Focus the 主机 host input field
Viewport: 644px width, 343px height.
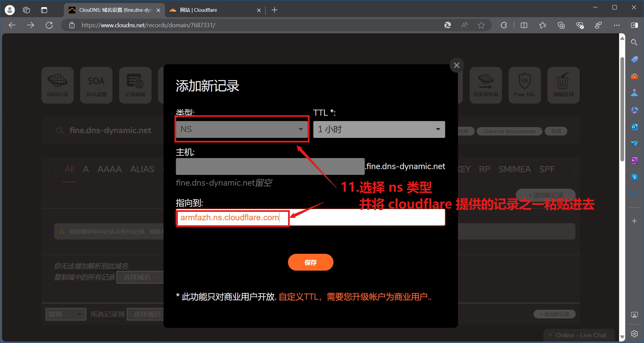point(270,166)
